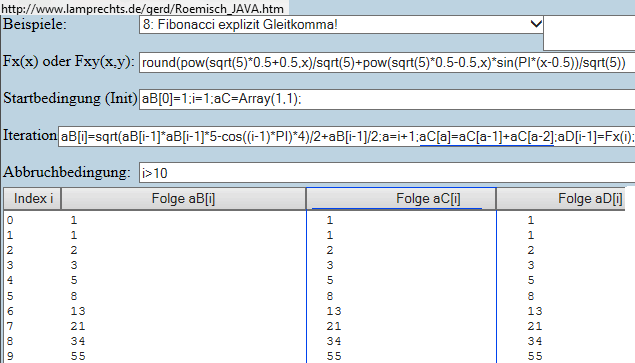Viewport: 635px width, 363px height.
Task: Click the Startbedingung (Init) input field
Action: (387, 99)
